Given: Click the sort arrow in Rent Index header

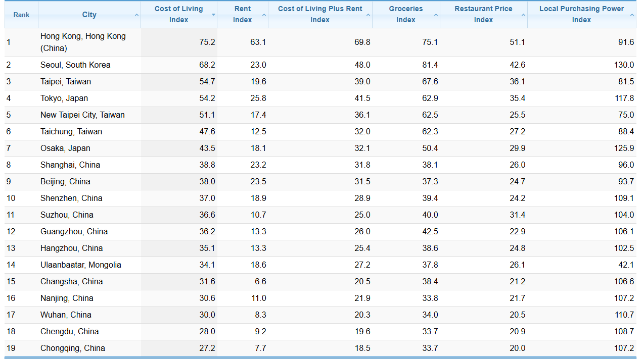Looking at the screenshot, I should (x=264, y=15).
